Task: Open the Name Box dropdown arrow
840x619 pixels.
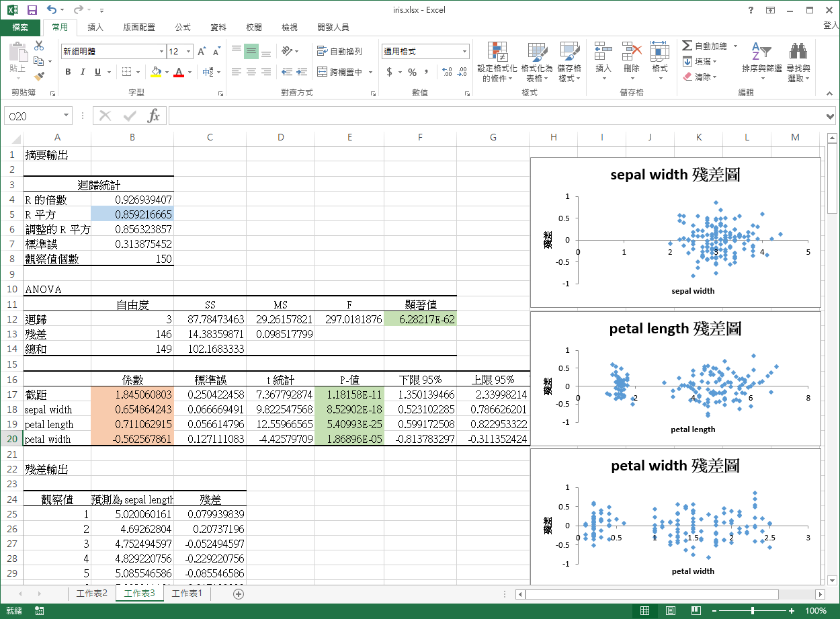Action: point(66,116)
